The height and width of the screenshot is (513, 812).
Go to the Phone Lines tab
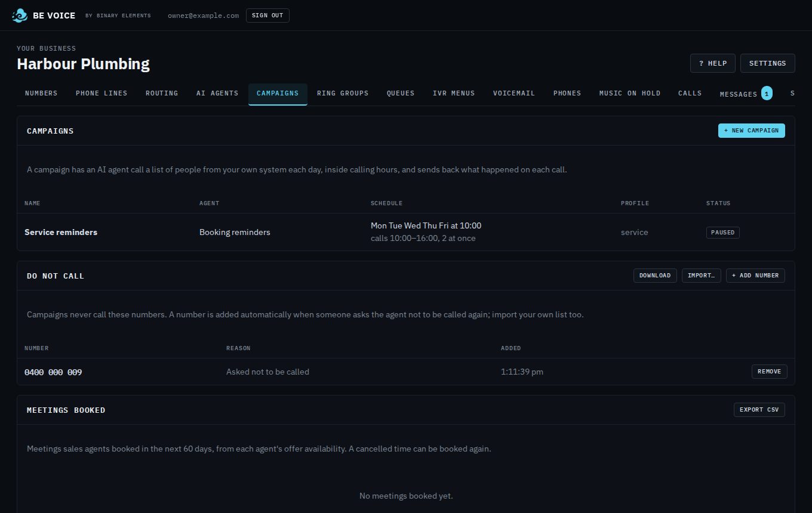tap(101, 94)
